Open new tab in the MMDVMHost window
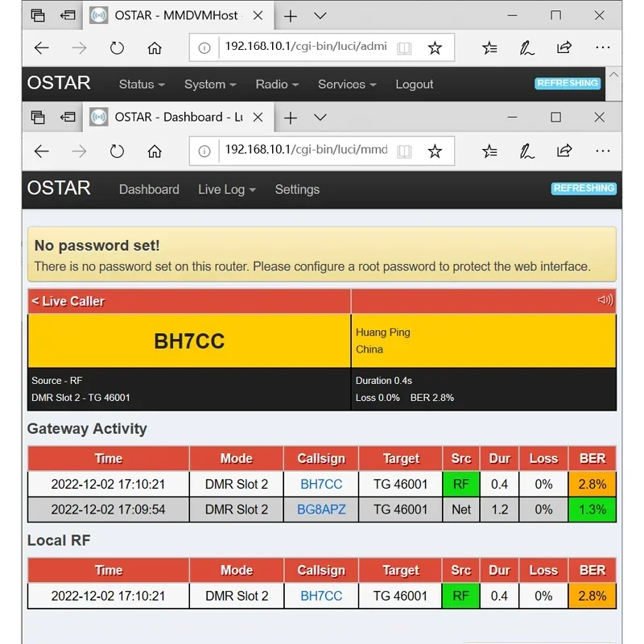644x644 pixels. coord(291,16)
